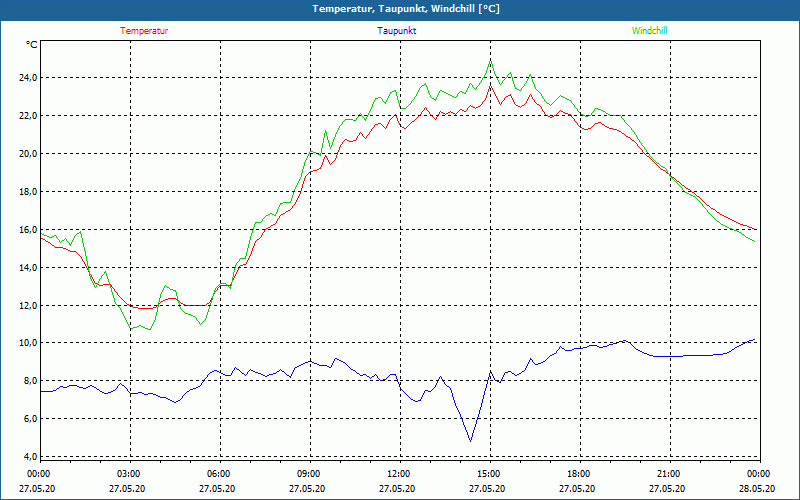Viewport: 800px width, 500px height.
Task: Click the blue Taupunkt legend label
Action: click(396, 31)
